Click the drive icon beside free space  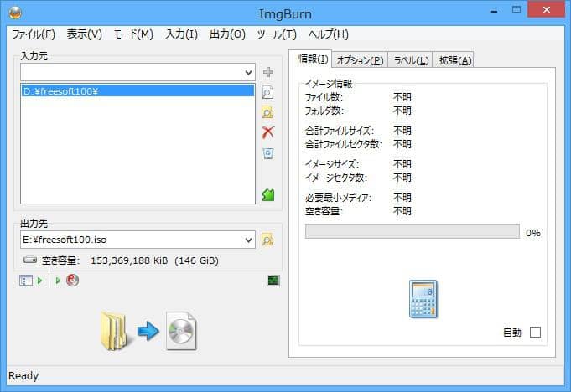(x=30, y=260)
